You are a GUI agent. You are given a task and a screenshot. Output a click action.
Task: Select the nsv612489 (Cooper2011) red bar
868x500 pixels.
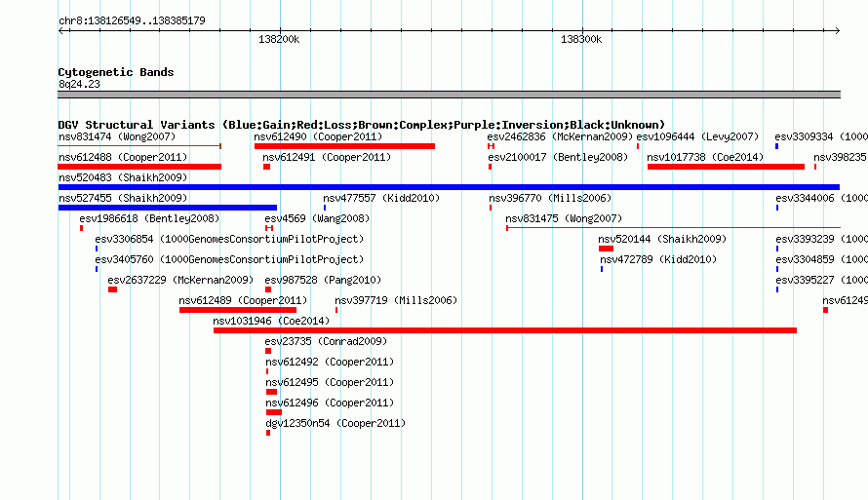coord(238,310)
